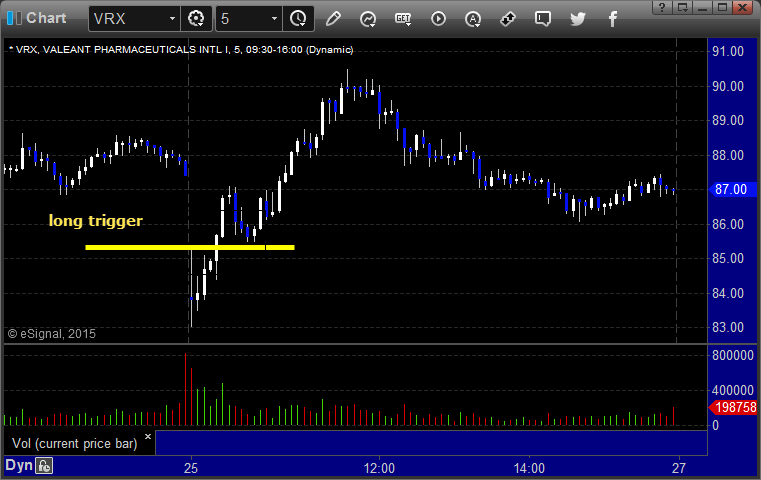Click the 85.00 price axis label
Image resolution: width=761 pixels, height=480 pixels.
point(728,258)
